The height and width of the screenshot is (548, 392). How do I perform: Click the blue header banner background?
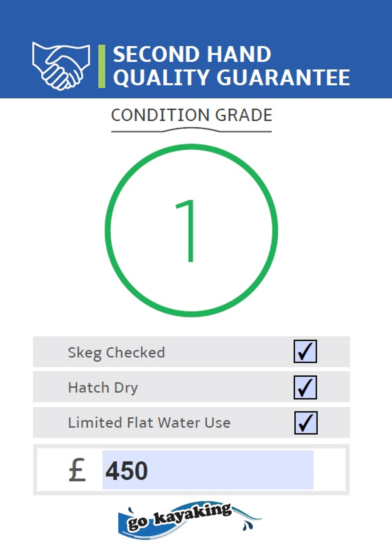pyautogui.click(x=196, y=19)
